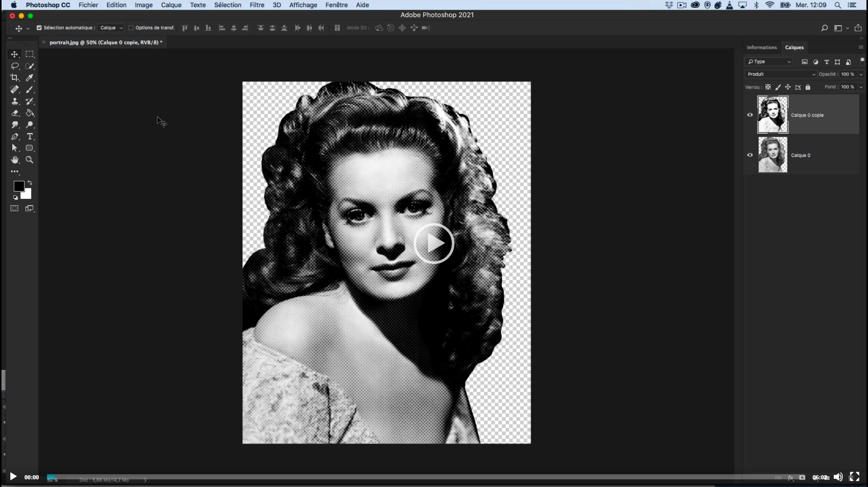This screenshot has height=487, width=868.
Task: Pick a color with the Eyedropper tool
Action: point(30,77)
